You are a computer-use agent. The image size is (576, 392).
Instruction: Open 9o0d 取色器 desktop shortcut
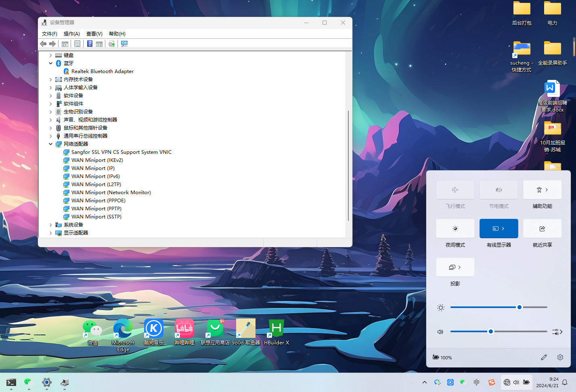246,332
